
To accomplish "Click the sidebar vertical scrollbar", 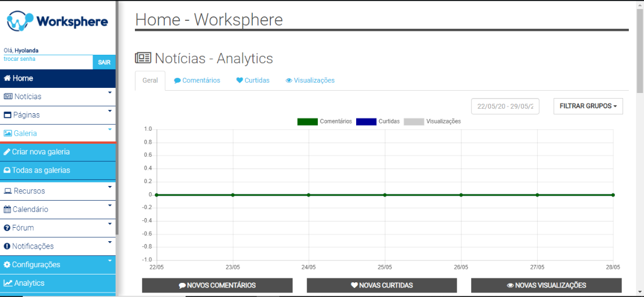I will (x=117, y=118).
